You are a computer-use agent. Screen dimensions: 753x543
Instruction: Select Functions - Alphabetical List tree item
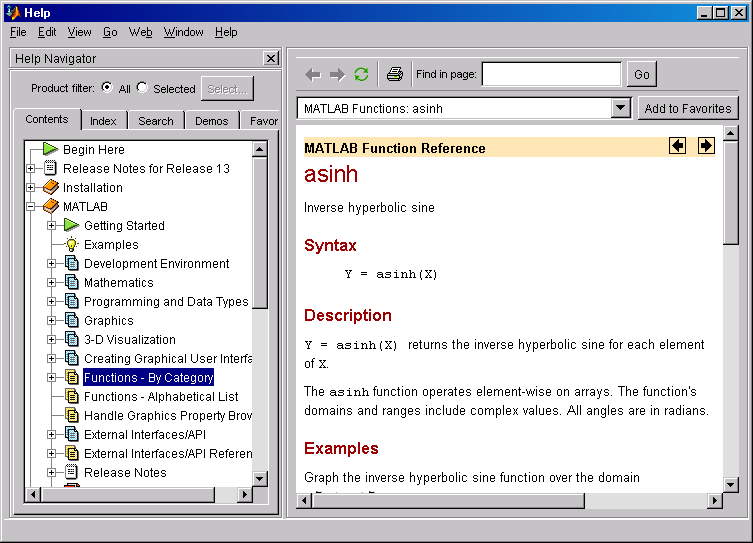point(161,397)
